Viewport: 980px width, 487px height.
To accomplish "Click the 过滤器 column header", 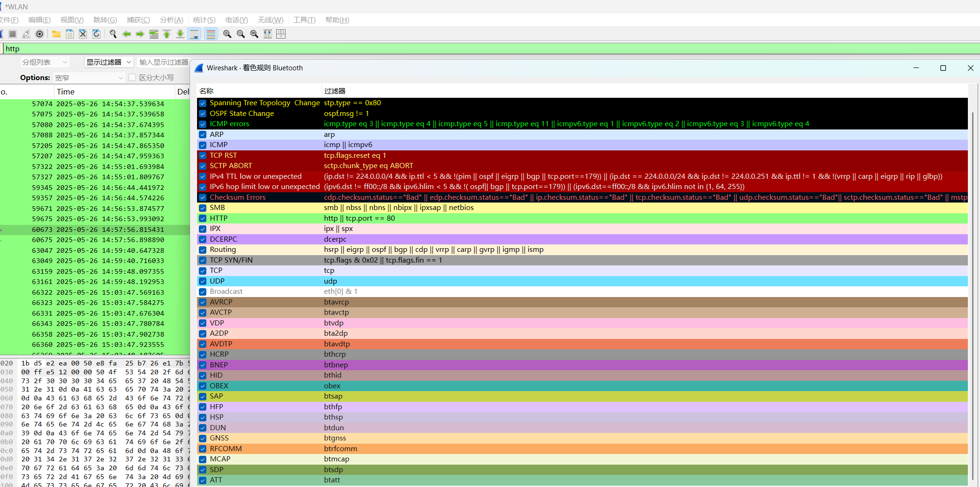I will 645,91.
